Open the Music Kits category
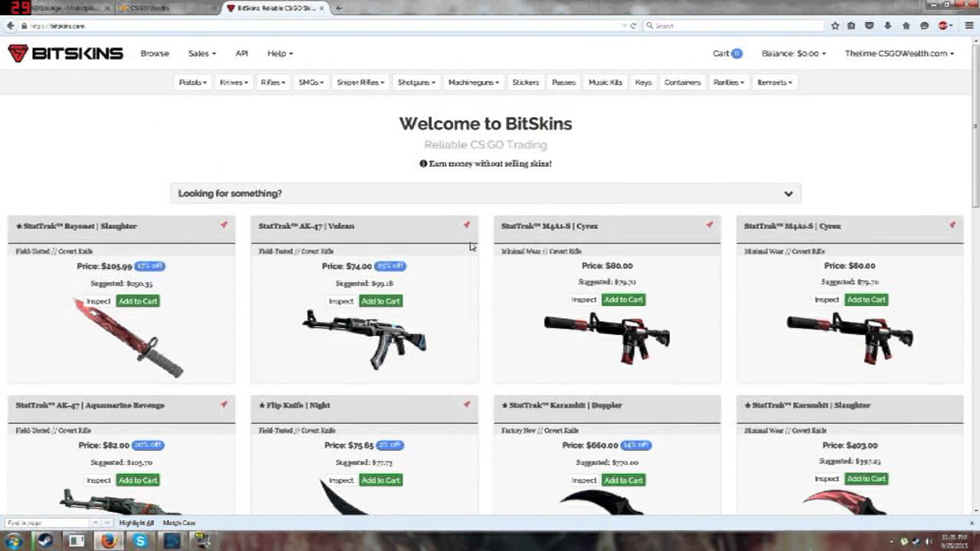This screenshot has height=551, width=980. coord(605,82)
